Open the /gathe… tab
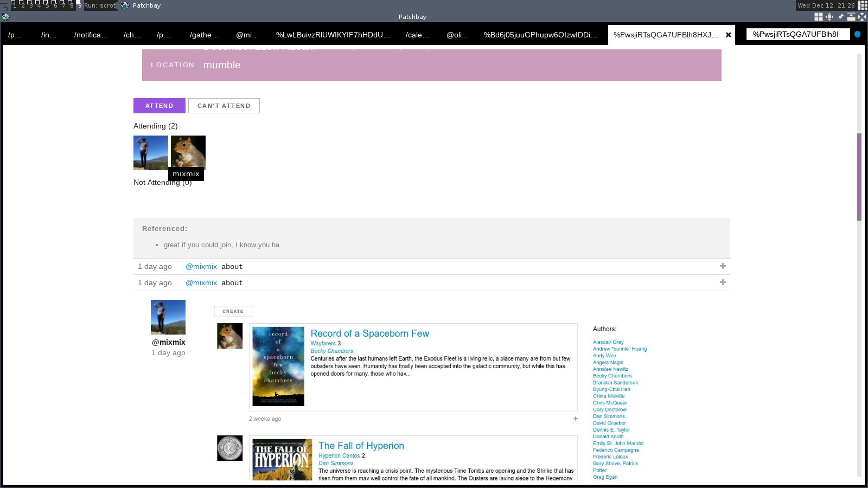Image resolution: width=868 pixels, height=488 pixels. pos(205,35)
